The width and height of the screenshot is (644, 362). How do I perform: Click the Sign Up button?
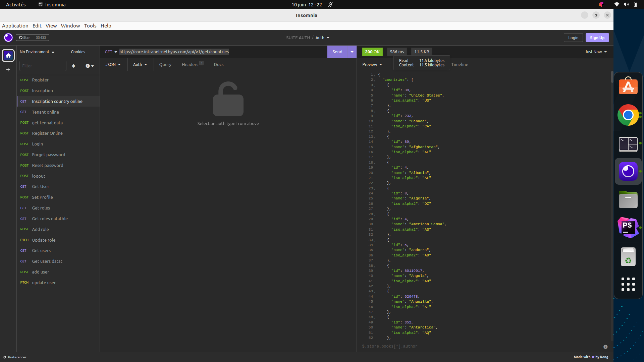(597, 38)
